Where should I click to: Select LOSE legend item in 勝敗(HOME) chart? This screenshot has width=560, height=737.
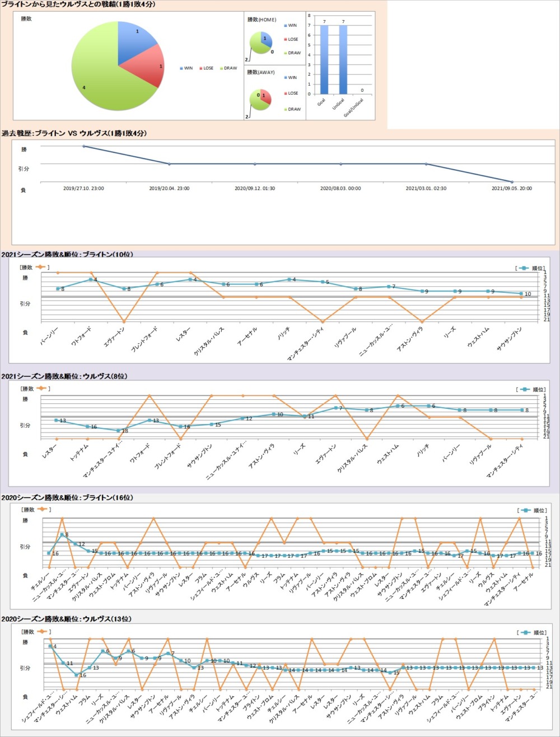point(291,39)
